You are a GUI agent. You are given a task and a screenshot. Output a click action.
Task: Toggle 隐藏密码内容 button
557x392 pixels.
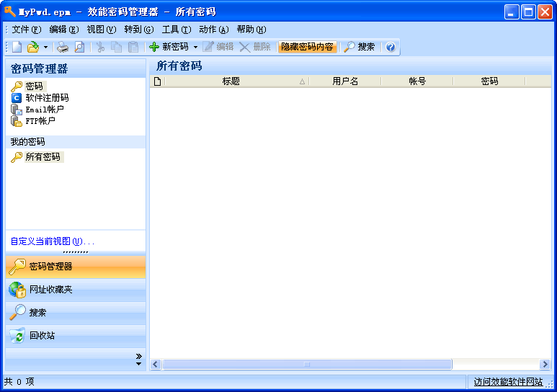tap(307, 47)
